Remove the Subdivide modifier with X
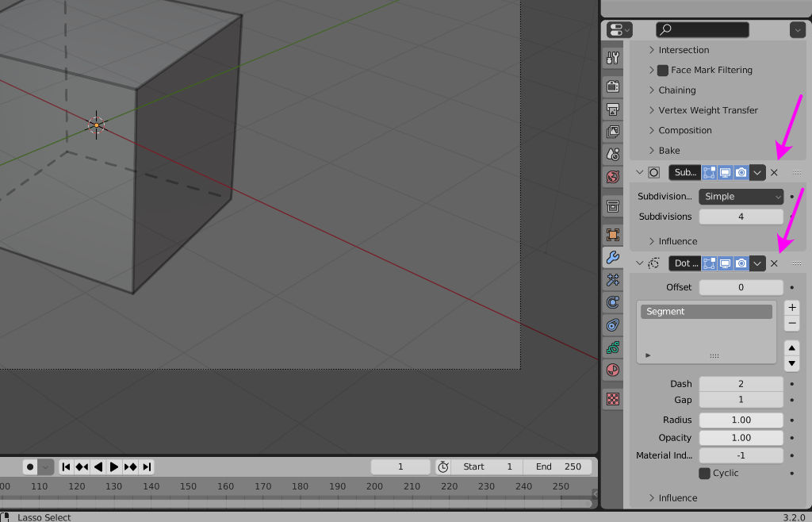This screenshot has height=522, width=812. [774, 172]
